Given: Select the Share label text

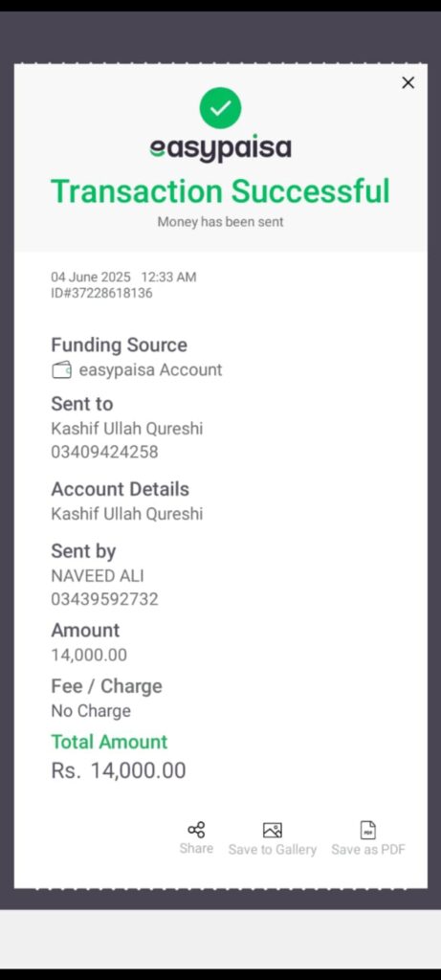Looking at the screenshot, I should pyautogui.click(x=196, y=848).
